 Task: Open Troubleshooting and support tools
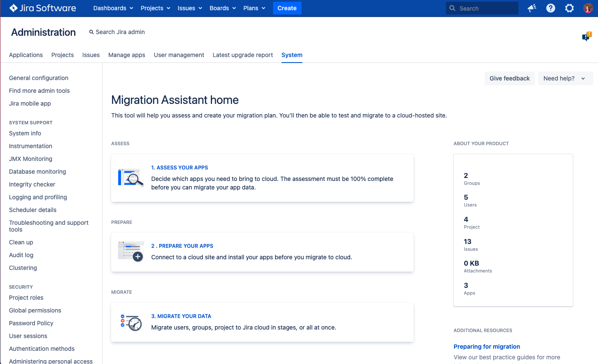click(49, 226)
